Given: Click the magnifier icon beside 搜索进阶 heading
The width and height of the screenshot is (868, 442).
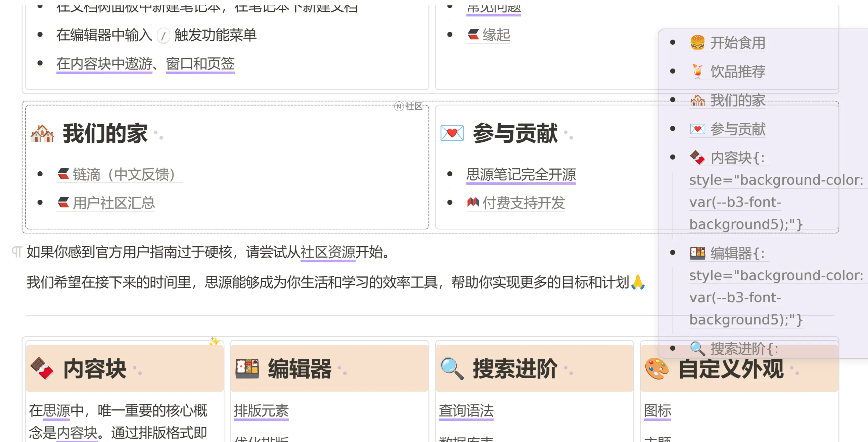Looking at the screenshot, I should 452,368.
